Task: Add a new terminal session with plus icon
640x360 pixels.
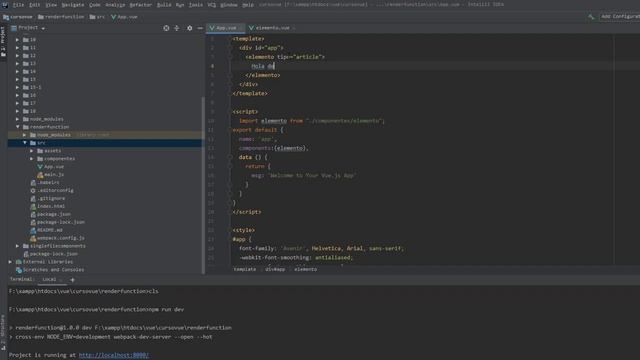Action: coord(72,280)
